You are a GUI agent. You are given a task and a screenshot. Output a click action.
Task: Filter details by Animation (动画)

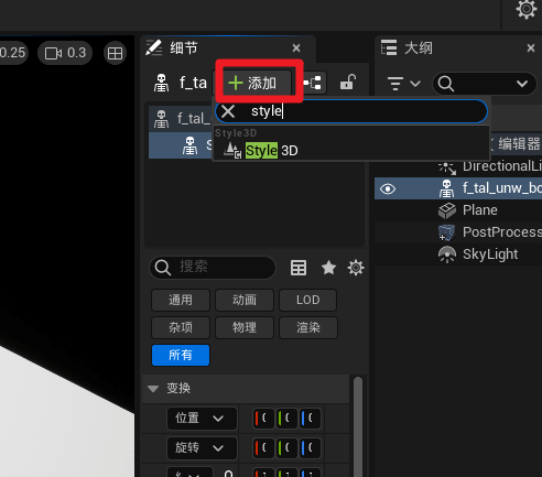click(x=244, y=300)
